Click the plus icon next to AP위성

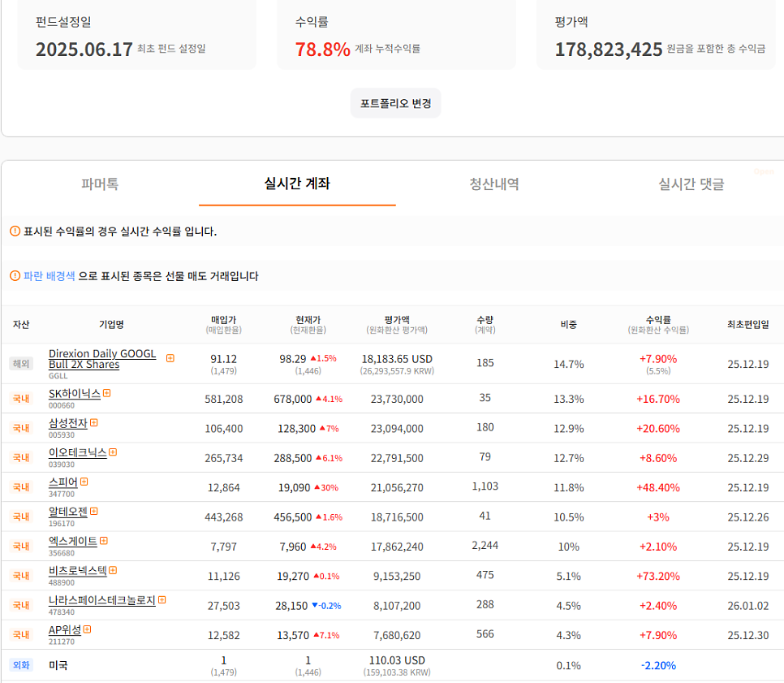(x=88, y=629)
